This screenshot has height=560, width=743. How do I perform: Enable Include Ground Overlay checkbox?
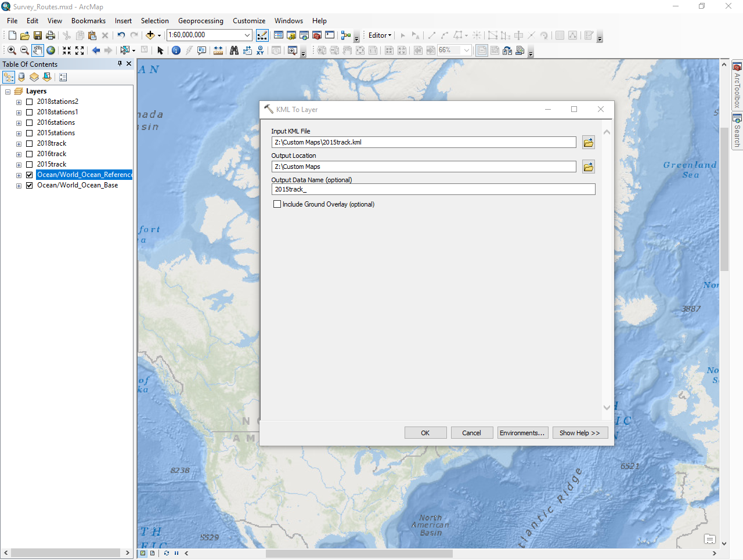pyautogui.click(x=277, y=204)
